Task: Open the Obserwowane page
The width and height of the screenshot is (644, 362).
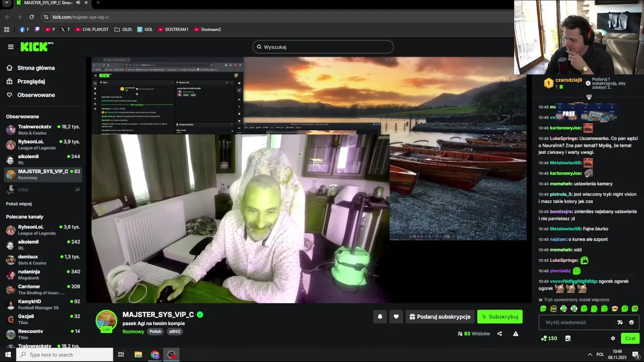Action: 36,95
